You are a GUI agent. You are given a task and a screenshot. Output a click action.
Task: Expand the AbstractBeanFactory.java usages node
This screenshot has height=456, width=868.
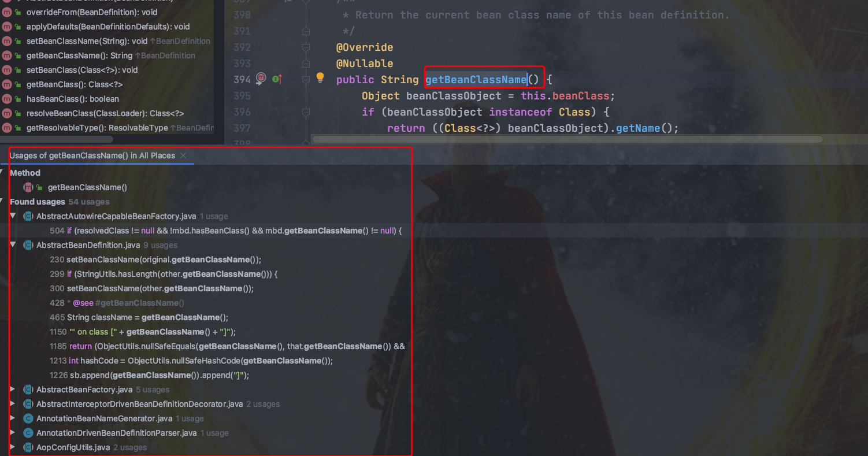tap(13, 390)
